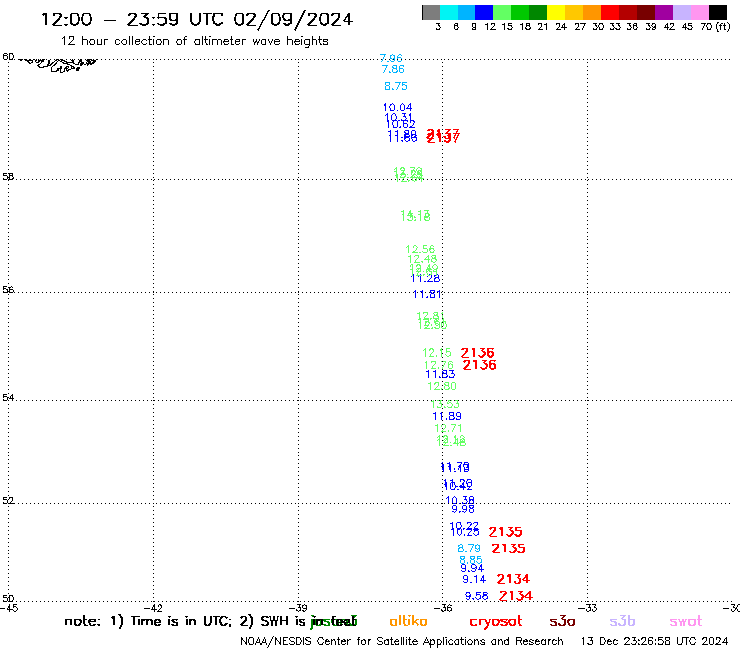Image resolution: width=740 pixels, height=650 pixels.
Task: Select the latitude axis label '56'
Action: click(8, 290)
